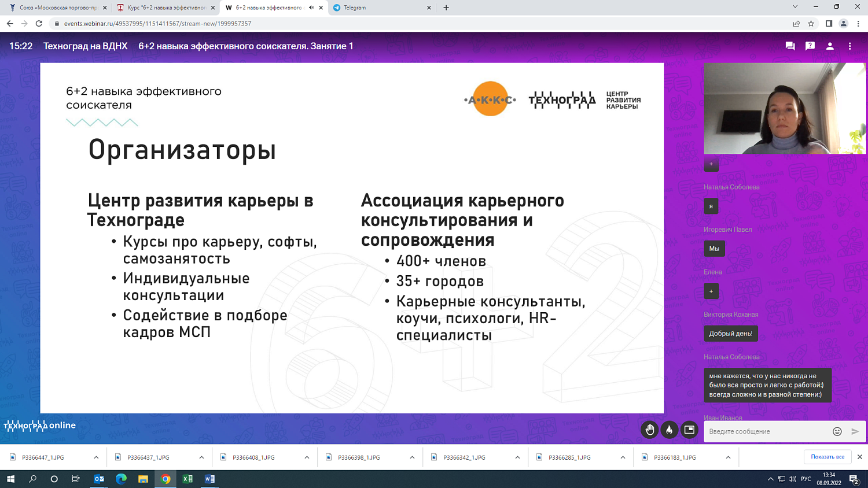Click the address bar URL events.webinar.ru

(157, 24)
